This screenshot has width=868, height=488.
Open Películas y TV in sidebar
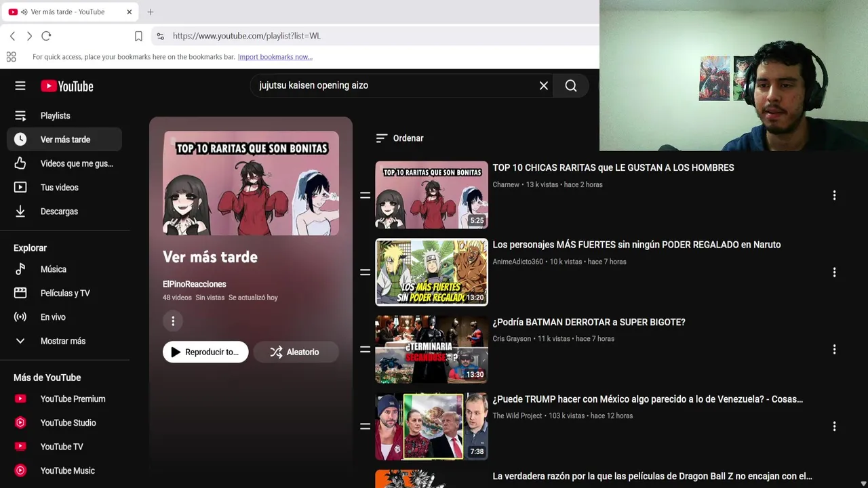[x=64, y=293]
